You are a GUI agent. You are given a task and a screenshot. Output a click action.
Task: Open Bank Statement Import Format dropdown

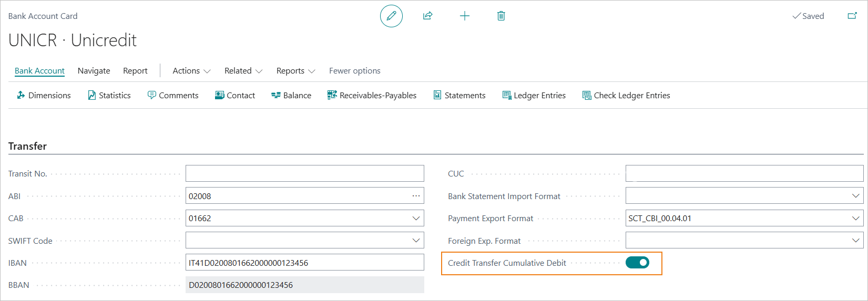[x=855, y=196]
